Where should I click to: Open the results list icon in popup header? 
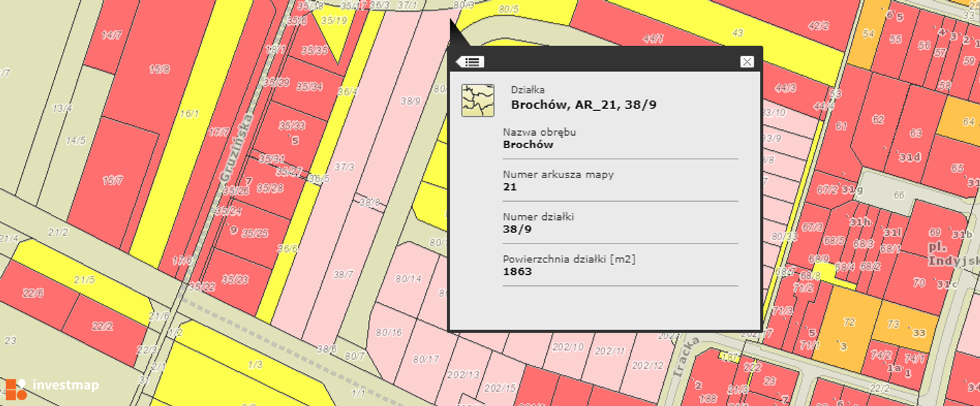click(x=470, y=62)
